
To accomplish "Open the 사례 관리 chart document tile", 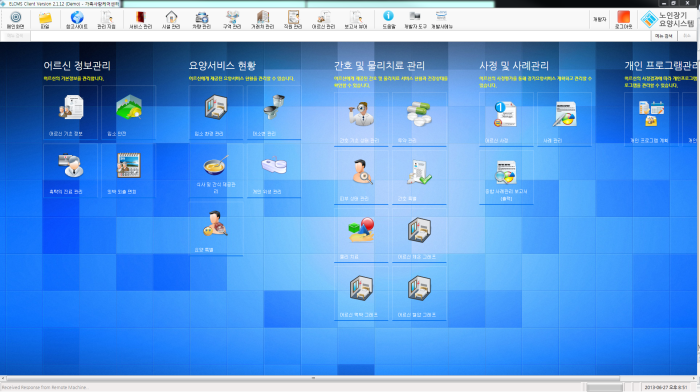I will tap(564, 120).
